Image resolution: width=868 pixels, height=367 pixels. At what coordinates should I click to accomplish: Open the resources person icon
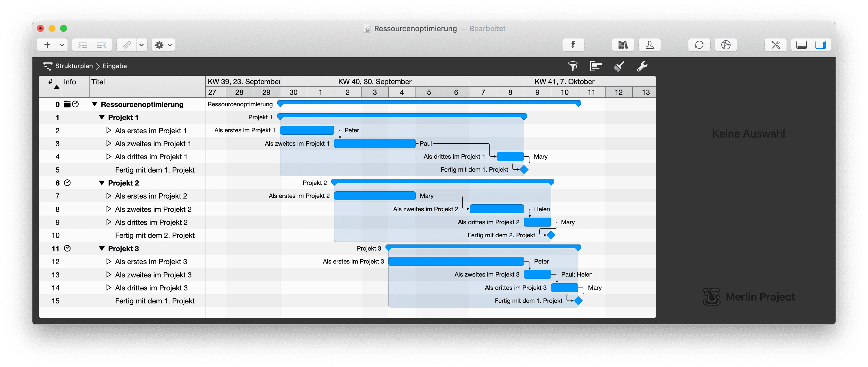649,45
